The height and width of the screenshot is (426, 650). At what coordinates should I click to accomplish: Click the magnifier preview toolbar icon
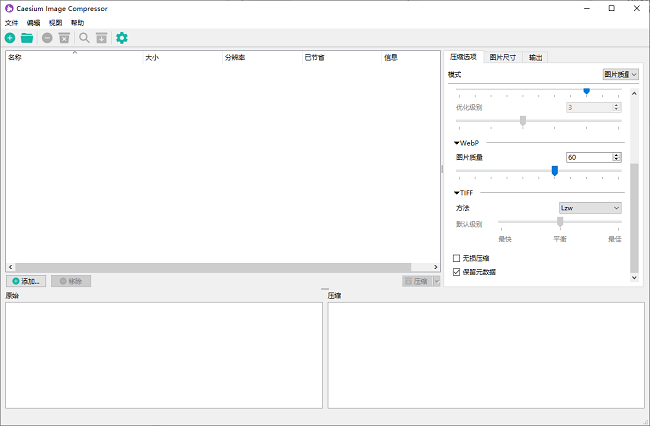coord(85,38)
